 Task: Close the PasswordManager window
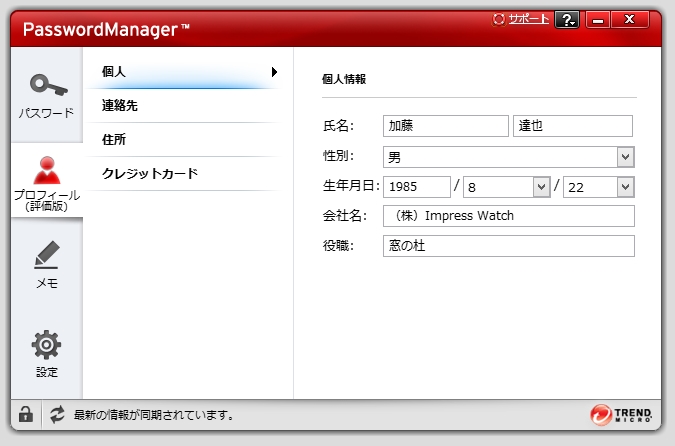click(629, 20)
